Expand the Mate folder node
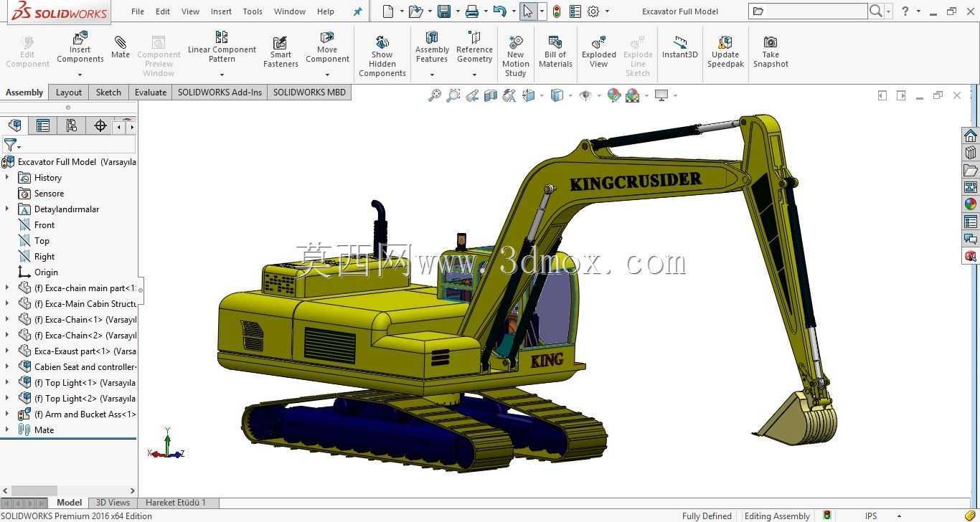Viewport: 980px width, 522px height. pos(7,430)
